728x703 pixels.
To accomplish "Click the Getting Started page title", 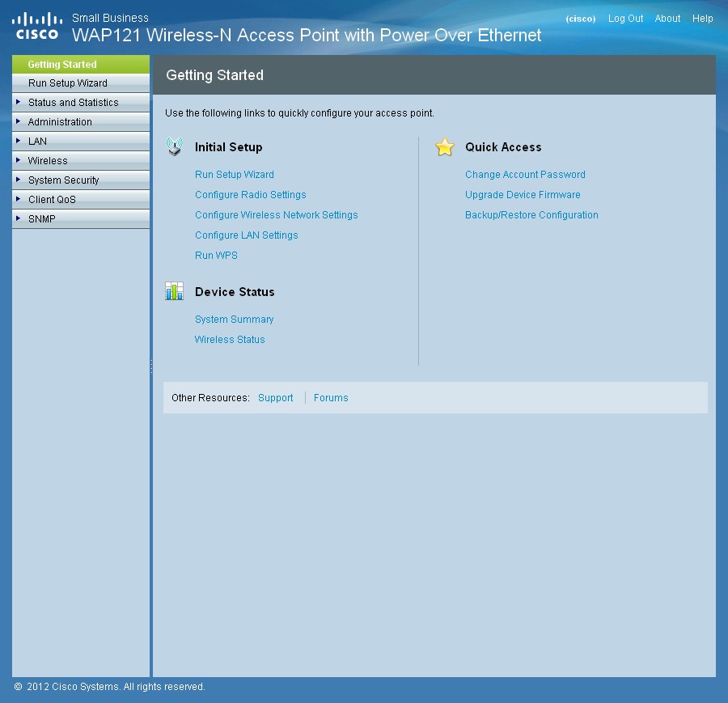I will pyautogui.click(x=214, y=75).
